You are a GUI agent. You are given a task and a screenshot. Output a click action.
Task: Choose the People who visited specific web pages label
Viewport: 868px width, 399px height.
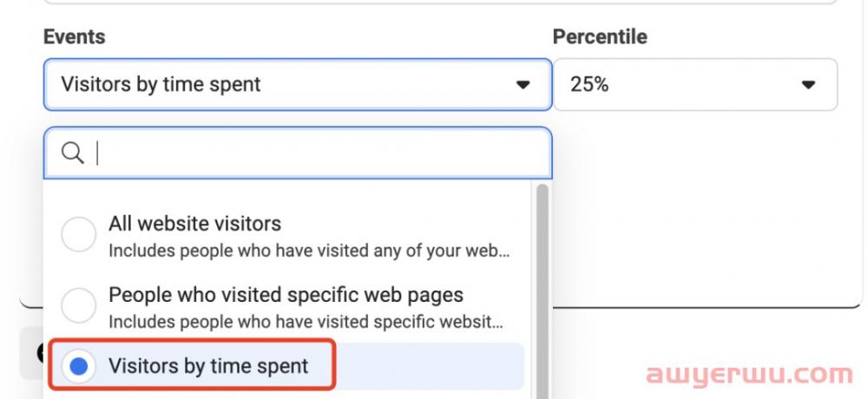pos(286,295)
